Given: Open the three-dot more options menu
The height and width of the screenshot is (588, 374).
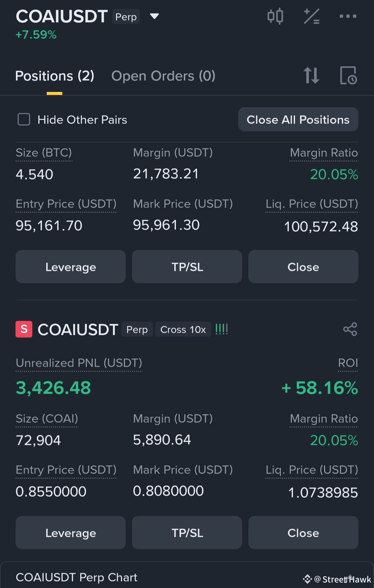Looking at the screenshot, I should pyautogui.click(x=348, y=16).
